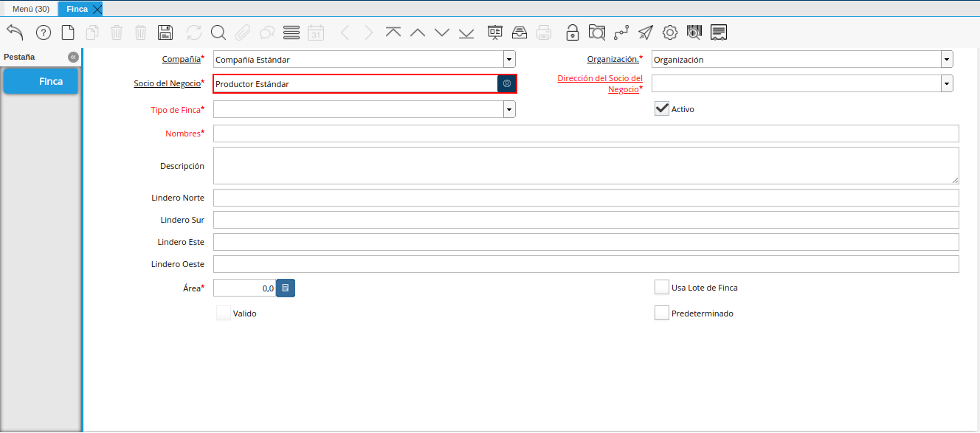Jump to first record icon
The height and width of the screenshot is (433, 980).
click(393, 32)
